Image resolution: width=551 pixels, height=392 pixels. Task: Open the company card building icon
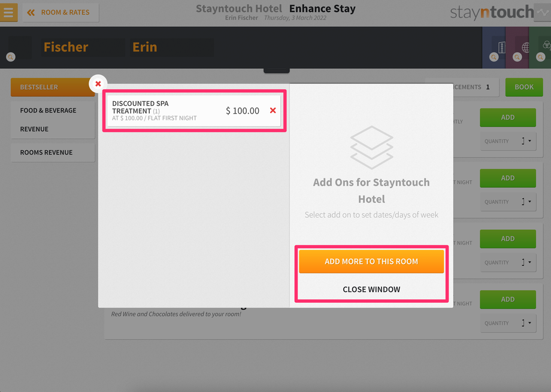click(501, 47)
